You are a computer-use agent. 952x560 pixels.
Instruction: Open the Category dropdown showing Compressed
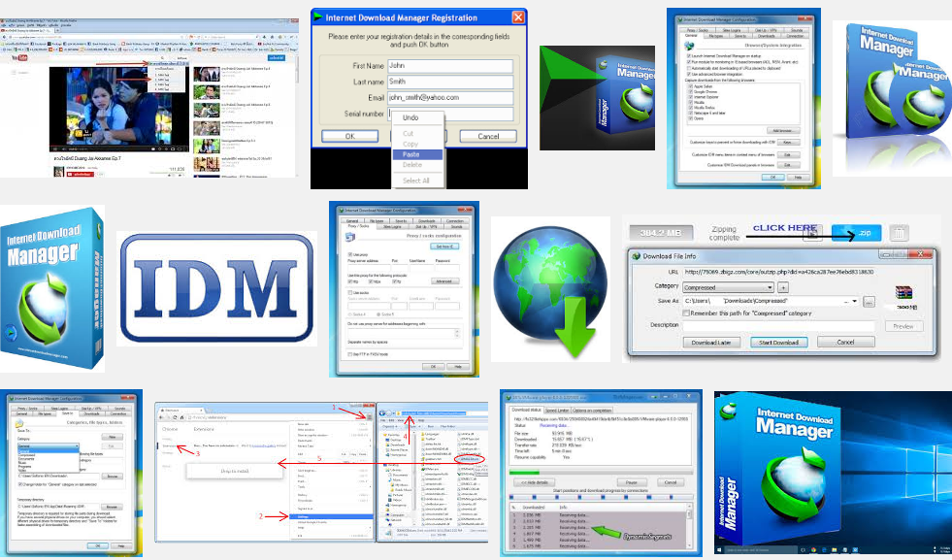(x=729, y=287)
